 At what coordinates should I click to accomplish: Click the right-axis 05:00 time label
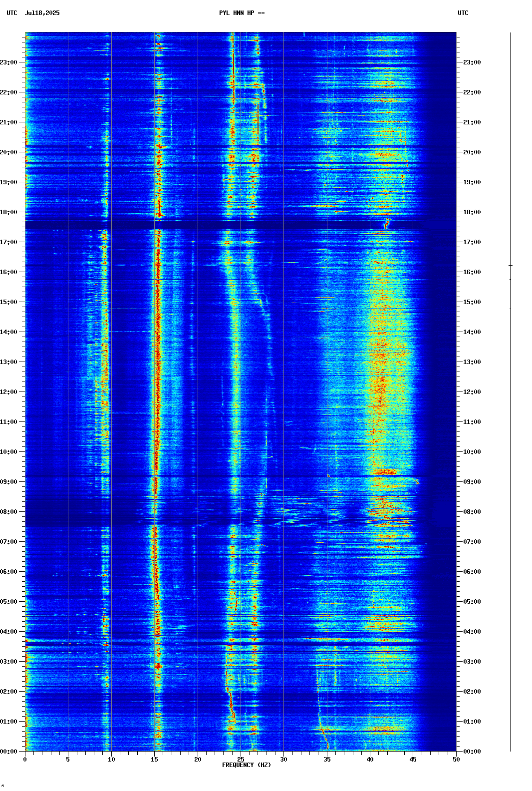click(472, 602)
